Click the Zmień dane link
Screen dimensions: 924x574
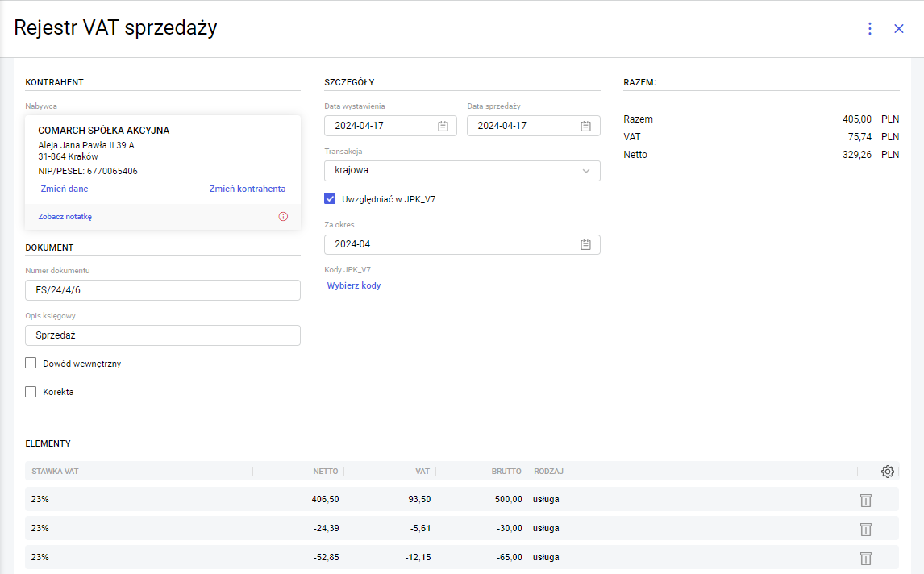coord(65,189)
